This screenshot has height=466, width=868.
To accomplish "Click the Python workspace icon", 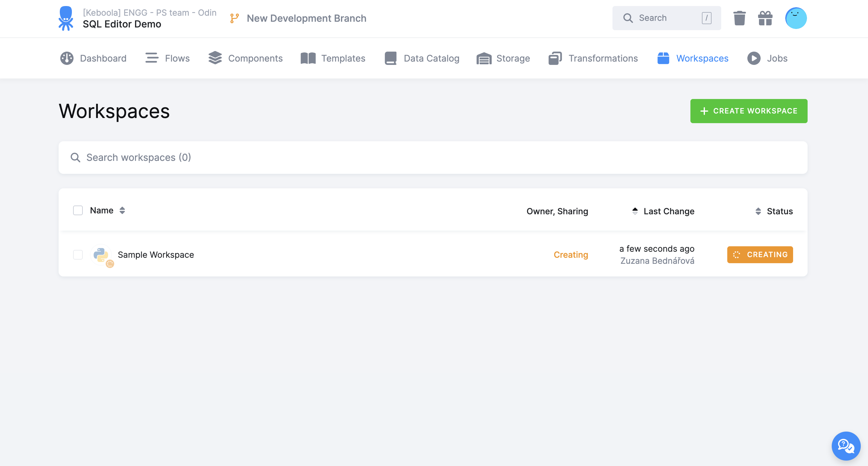I will click(x=101, y=255).
